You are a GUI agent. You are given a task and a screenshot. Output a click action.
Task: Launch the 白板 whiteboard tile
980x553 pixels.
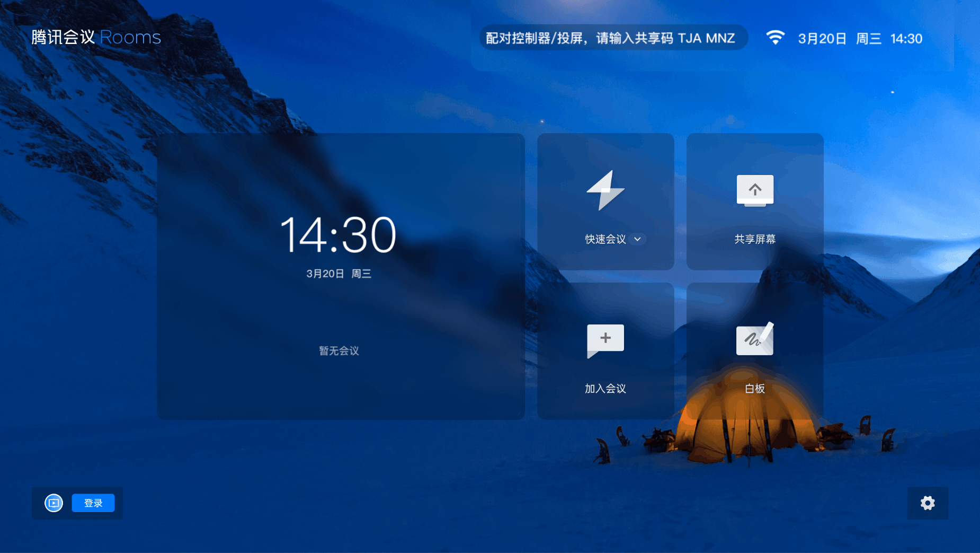click(755, 351)
